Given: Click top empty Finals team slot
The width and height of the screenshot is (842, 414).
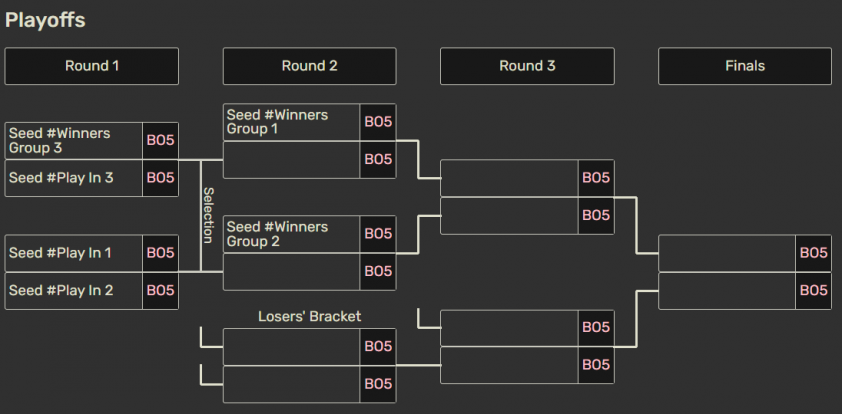Looking at the screenshot, I should [727, 253].
